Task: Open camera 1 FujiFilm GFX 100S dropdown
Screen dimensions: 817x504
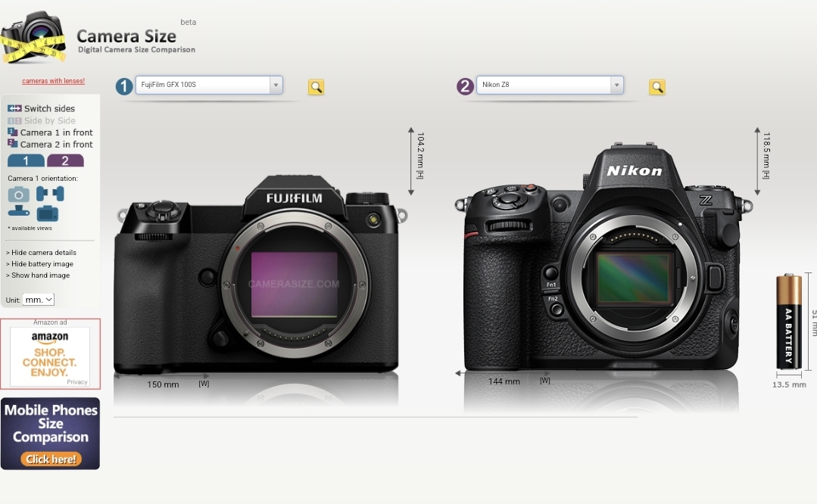Action: tap(209, 85)
